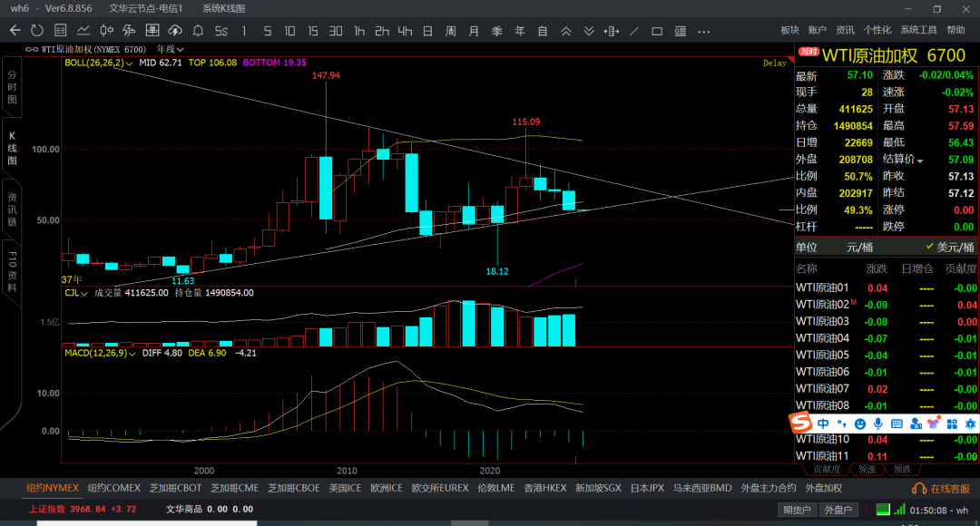Click the chain link icon beside WTI title
980x526 pixels.
point(31,49)
